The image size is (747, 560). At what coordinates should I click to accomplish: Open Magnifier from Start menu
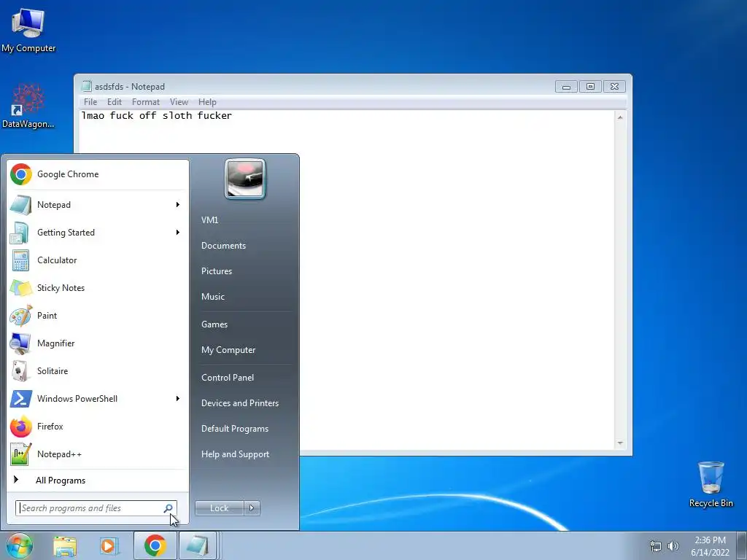98,343
